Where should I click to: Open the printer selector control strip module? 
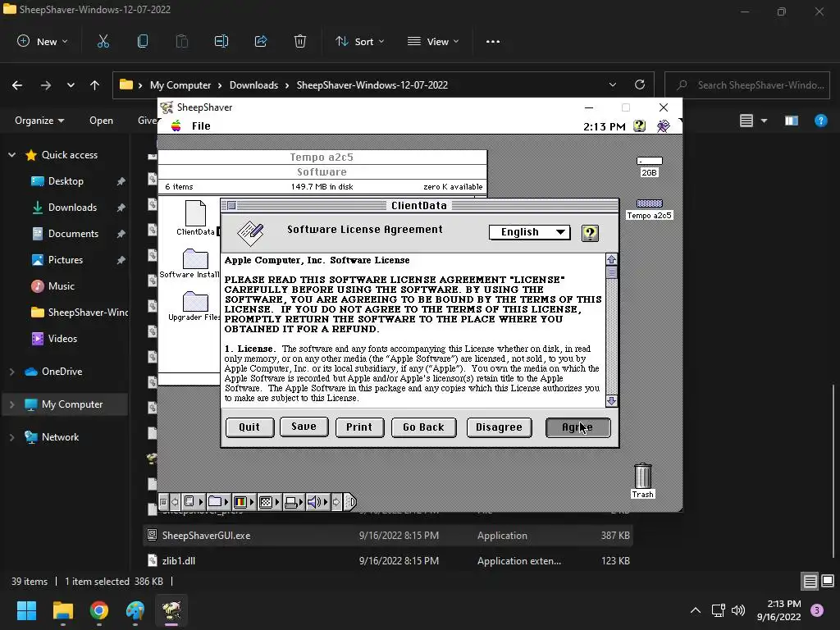294,502
